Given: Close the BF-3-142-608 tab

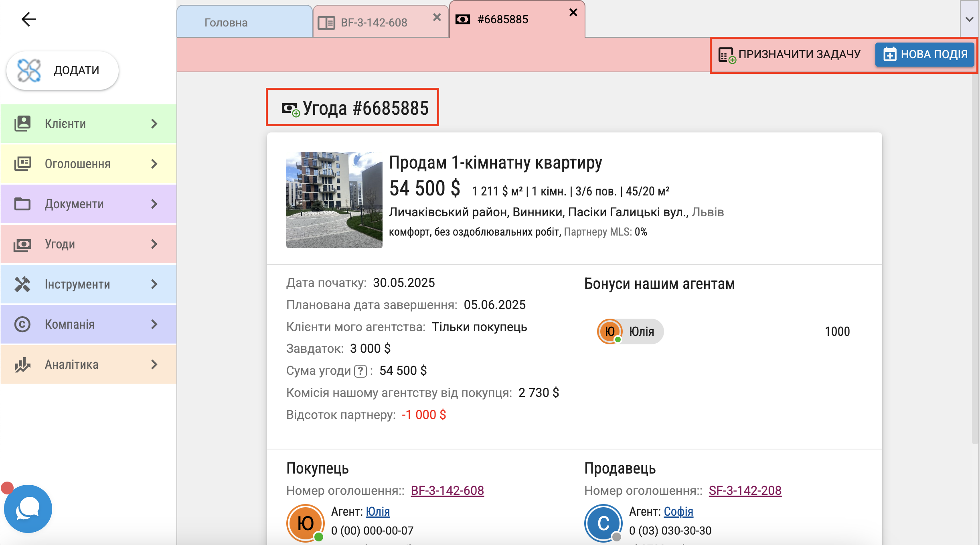Looking at the screenshot, I should [x=437, y=17].
